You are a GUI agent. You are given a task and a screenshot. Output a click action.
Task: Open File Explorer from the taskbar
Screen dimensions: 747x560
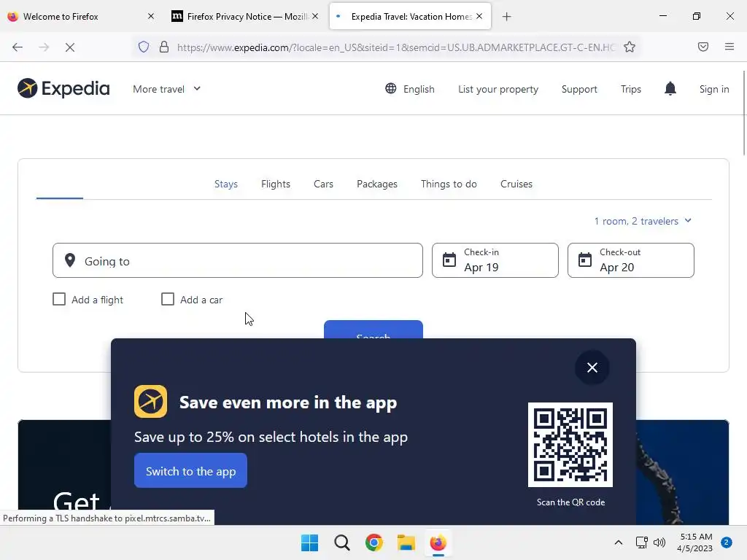coord(406,542)
